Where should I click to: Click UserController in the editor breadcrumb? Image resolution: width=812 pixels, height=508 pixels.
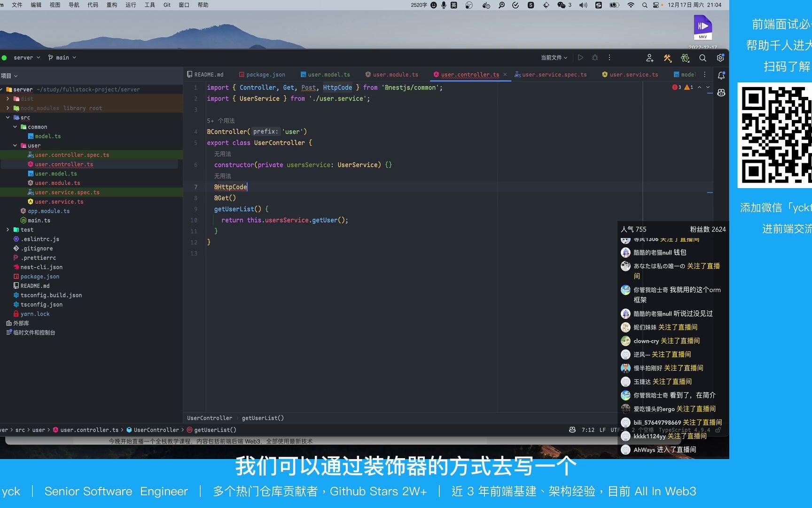[210, 418]
